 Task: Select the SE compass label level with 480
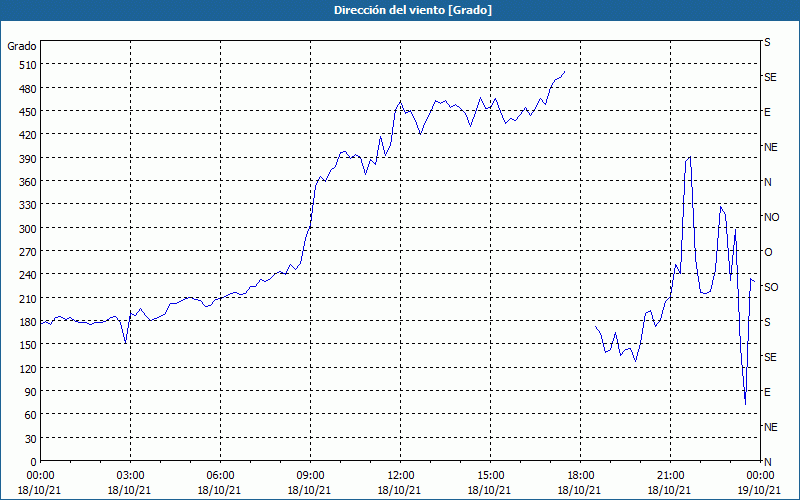pos(770,77)
